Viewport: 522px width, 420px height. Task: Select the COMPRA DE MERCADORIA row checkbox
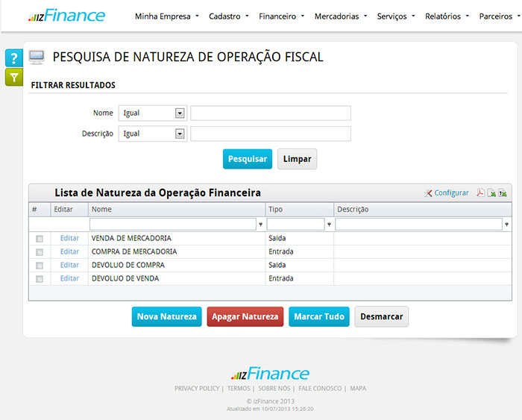click(40, 252)
